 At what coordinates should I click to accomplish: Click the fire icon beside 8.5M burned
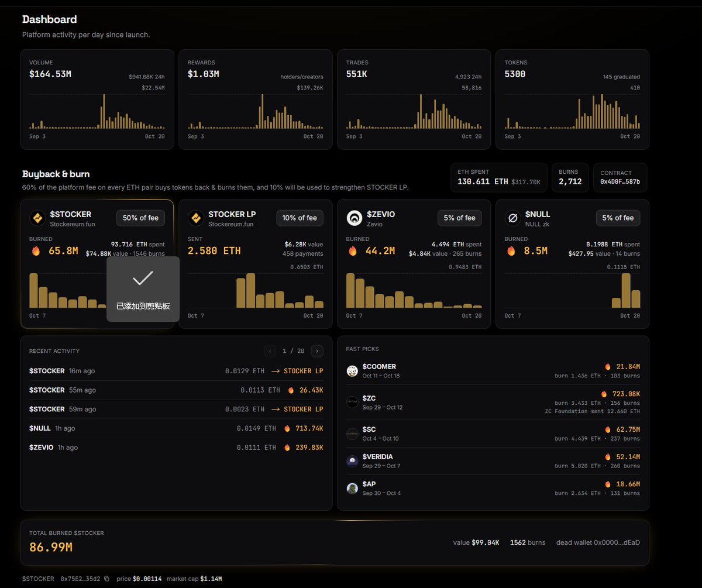coord(511,250)
